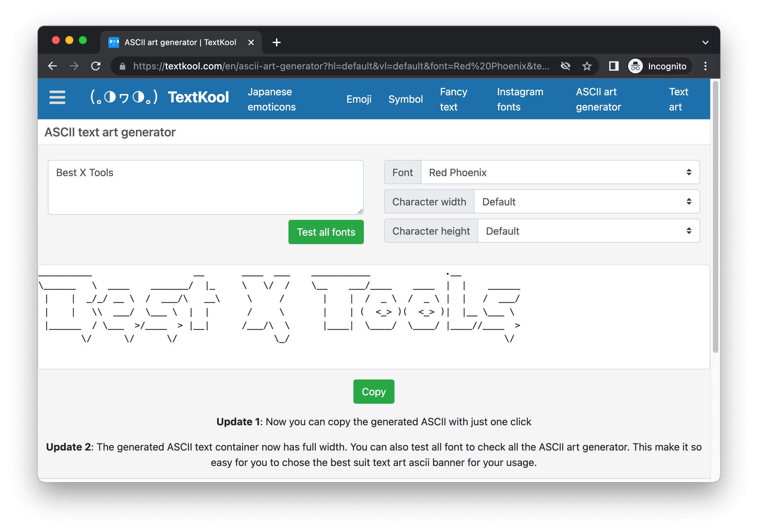Click the browser address bar URL
The width and height of the screenshot is (758, 532).
pyautogui.click(x=341, y=66)
